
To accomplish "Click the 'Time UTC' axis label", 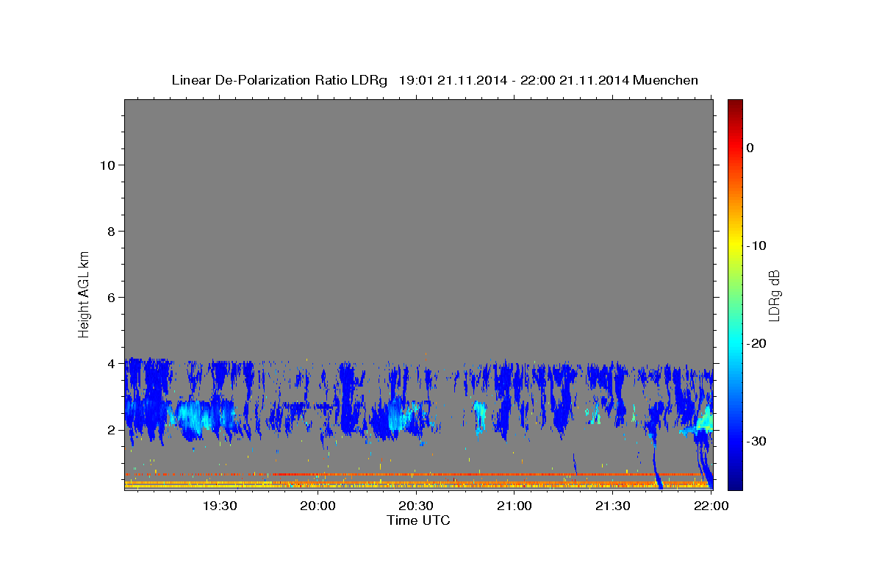I will 418,520.
